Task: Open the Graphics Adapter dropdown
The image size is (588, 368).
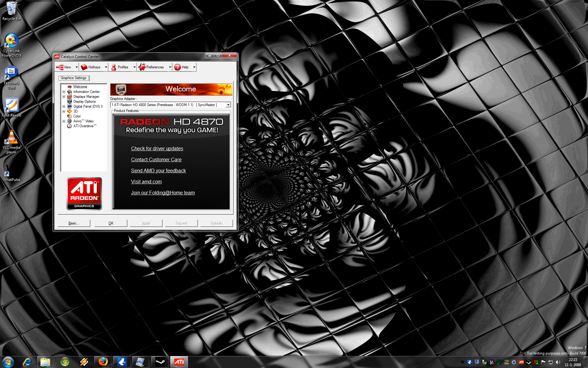Action: [228, 105]
